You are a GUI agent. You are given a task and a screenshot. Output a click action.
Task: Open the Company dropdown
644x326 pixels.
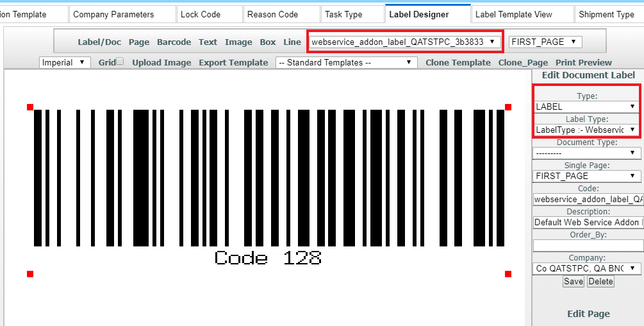tap(586, 268)
